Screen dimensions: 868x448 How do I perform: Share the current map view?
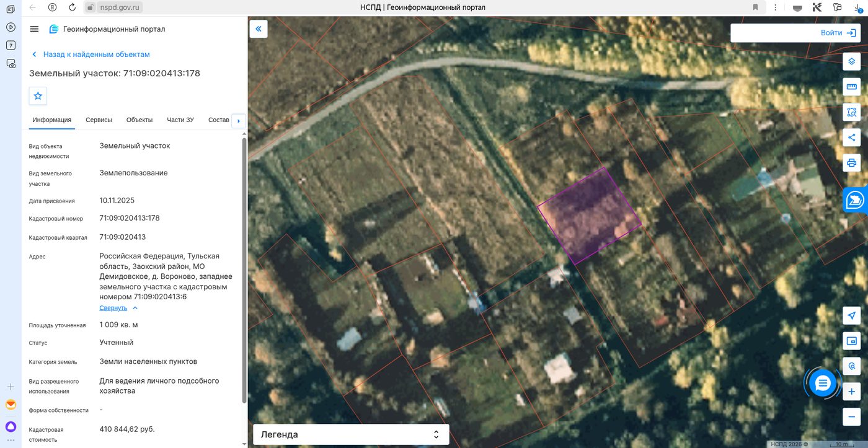(x=852, y=138)
